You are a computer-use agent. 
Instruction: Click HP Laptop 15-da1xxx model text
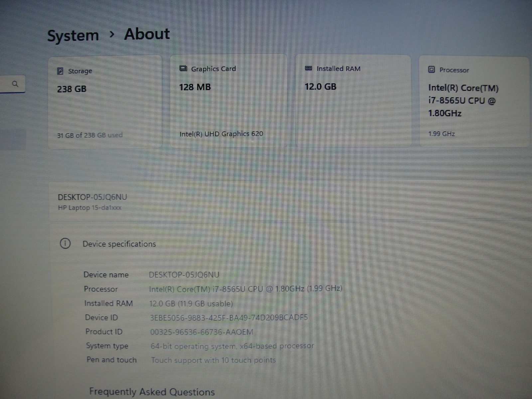(x=90, y=208)
